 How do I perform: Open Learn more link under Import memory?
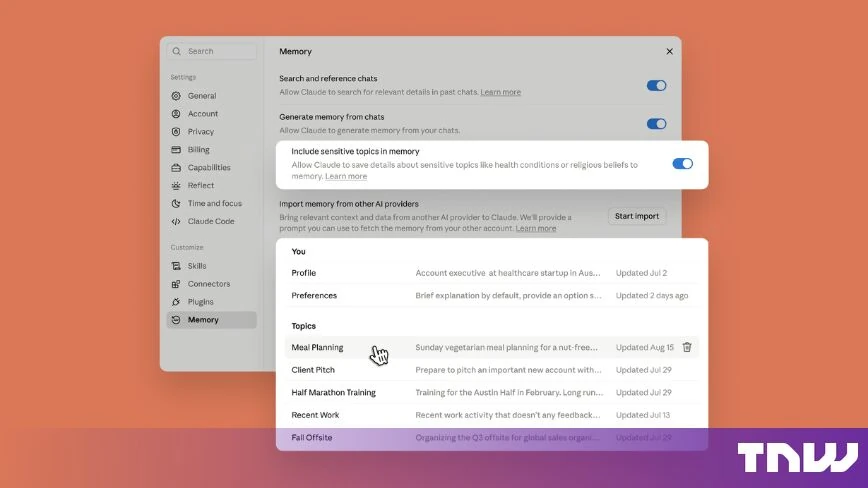pyautogui.click(x=536, y=228)
